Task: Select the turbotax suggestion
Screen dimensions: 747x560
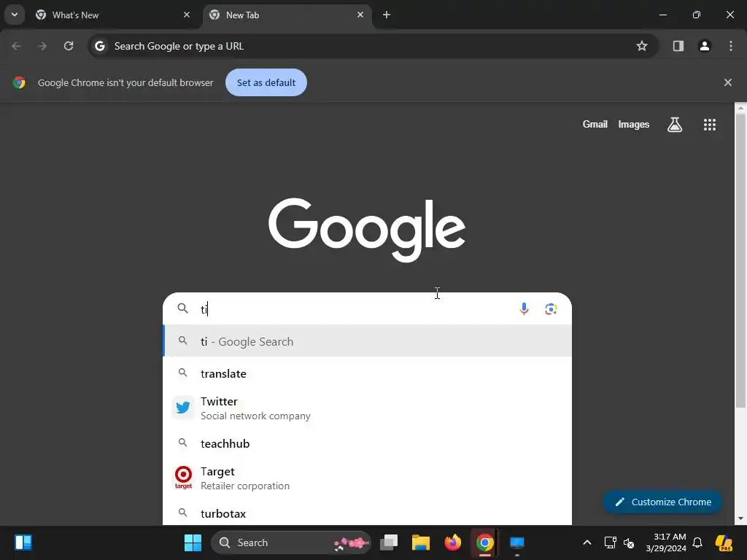Action: pyautogui.click(x=367, y=513)
